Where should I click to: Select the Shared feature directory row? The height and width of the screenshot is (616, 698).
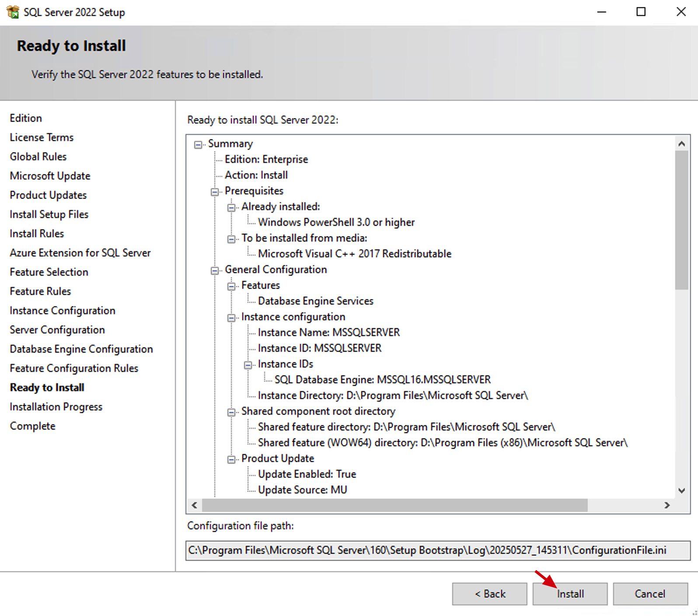407,427
